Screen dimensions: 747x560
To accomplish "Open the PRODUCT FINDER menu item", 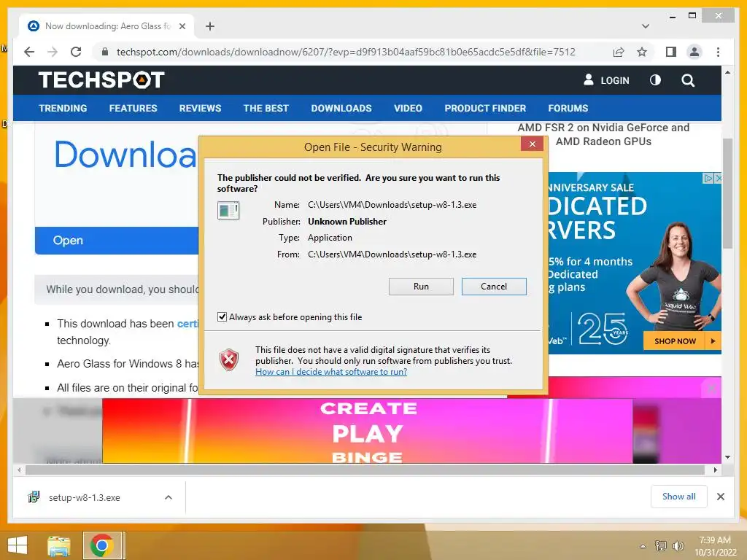I will 485,108.
